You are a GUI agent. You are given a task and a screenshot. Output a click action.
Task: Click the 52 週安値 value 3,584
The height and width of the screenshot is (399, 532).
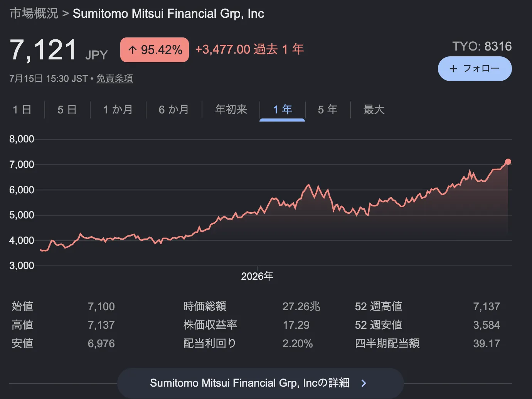pos(487,325)
